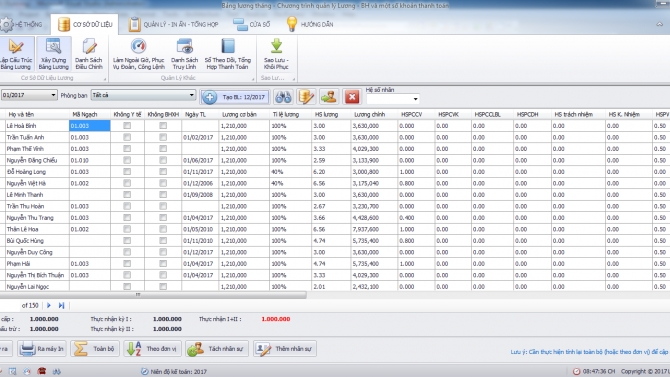670x377 pixels.
Task: Click the red telephone status bar icon
Action: pyautogui.click(x=41, y=371)
